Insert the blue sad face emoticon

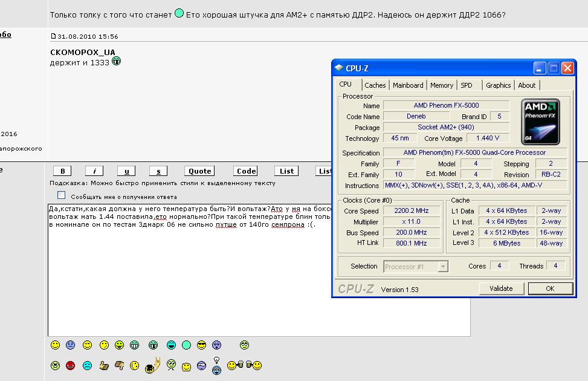[71, 345]
